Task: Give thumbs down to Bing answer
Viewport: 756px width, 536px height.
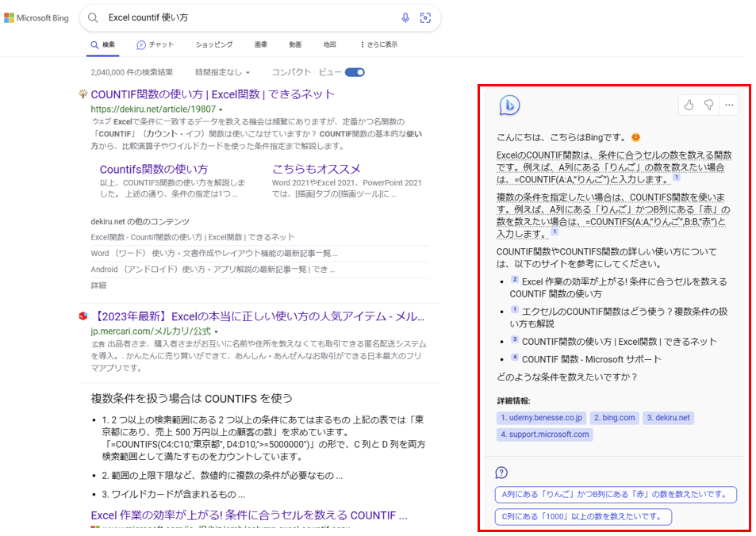Action: (708, 105)
